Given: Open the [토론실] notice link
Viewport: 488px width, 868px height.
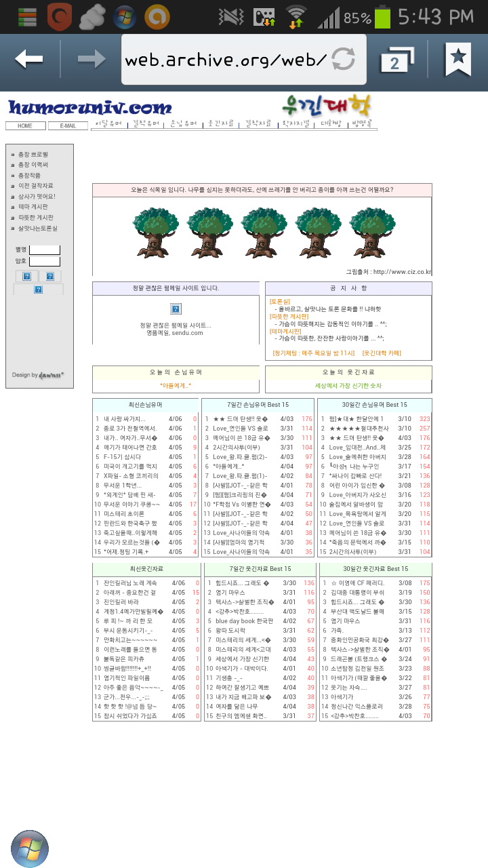Looking at the screenshot, I should click(280, 301).
